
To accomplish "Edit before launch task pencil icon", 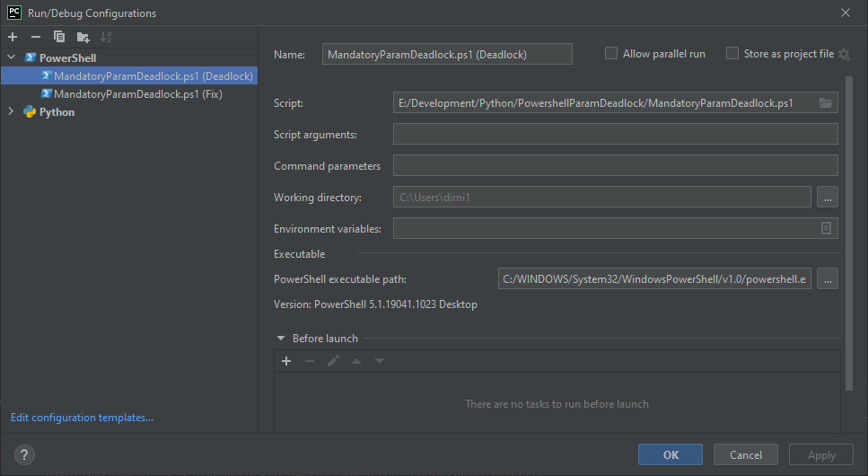I will [333, 361].
